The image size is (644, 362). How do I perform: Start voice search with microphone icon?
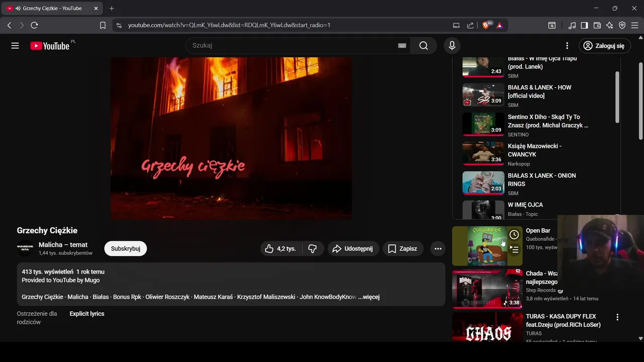point(452,46)
